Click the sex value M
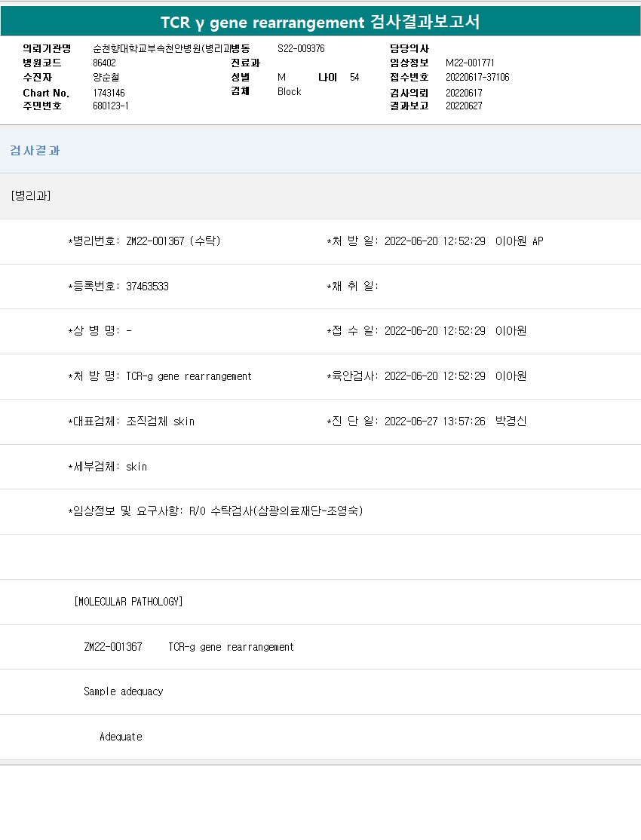The width and height of the screenshot is (641, 840). [x=281, y=77]
